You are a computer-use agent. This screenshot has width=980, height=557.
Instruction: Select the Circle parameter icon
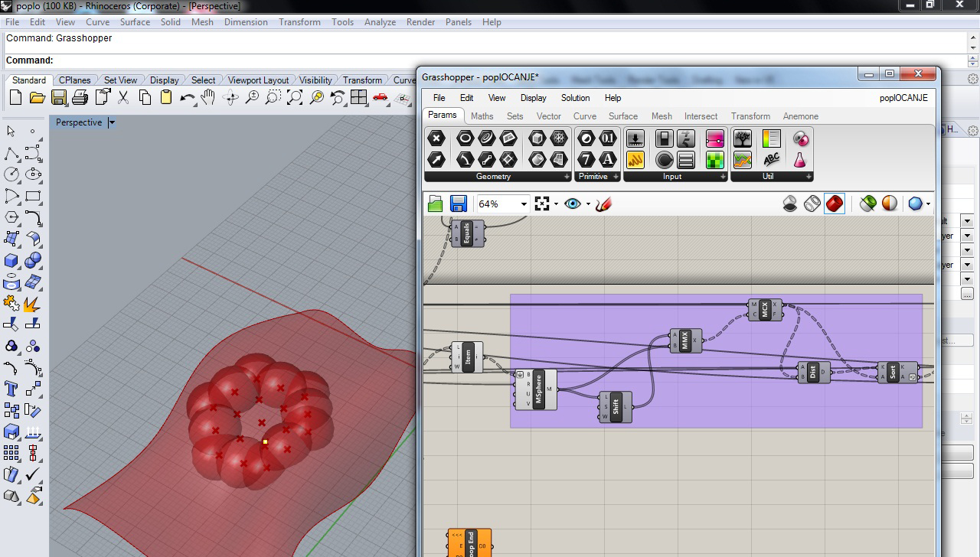pos(465,138)
